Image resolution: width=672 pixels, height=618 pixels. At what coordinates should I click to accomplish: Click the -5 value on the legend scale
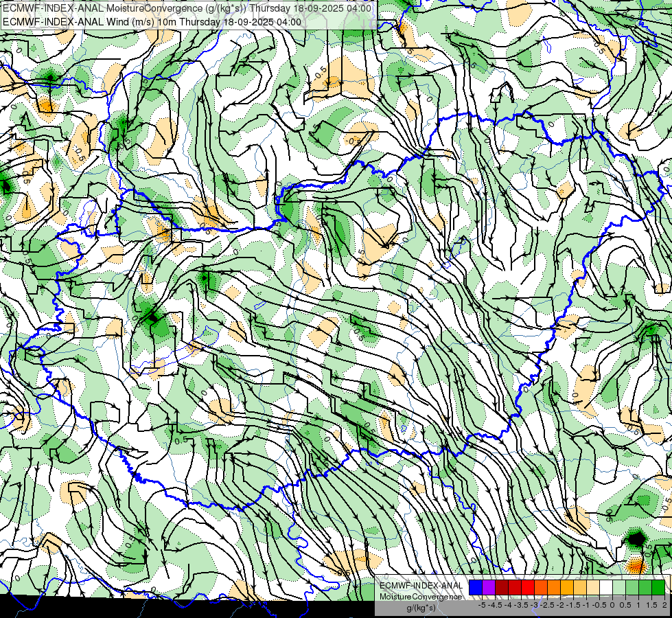click(x=482, y=605)
